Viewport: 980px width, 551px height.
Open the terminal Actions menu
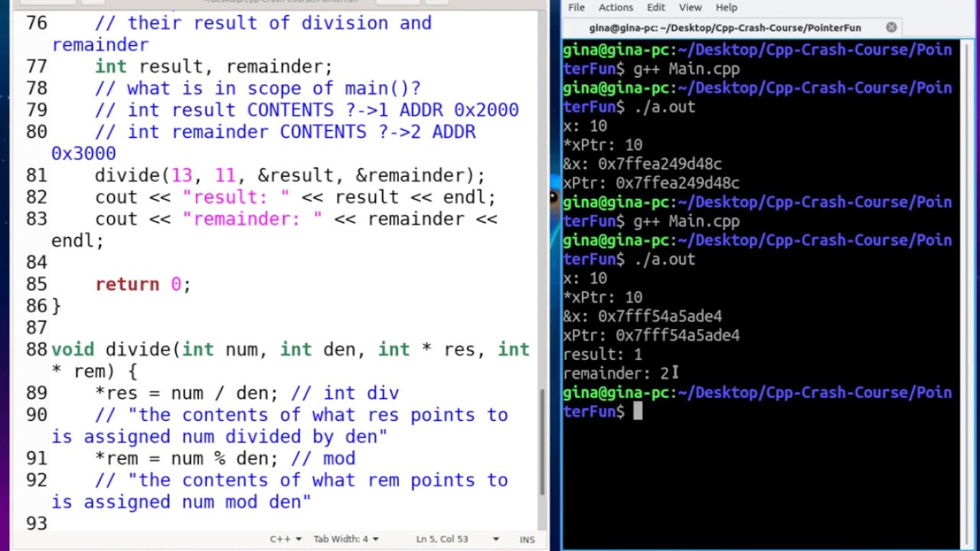(x=616, y=7)
